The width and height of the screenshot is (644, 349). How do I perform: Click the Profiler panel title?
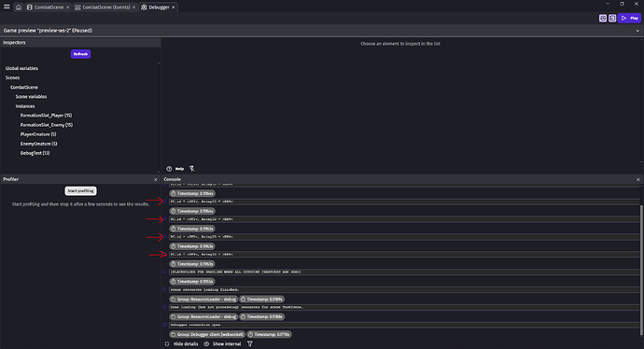(x=10, y=179)
